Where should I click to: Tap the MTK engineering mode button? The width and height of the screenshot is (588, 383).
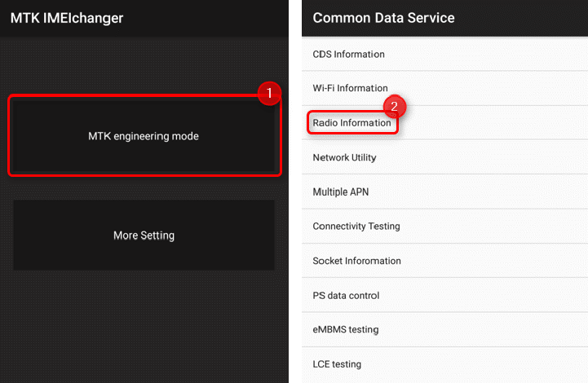[x=144, y=135]
